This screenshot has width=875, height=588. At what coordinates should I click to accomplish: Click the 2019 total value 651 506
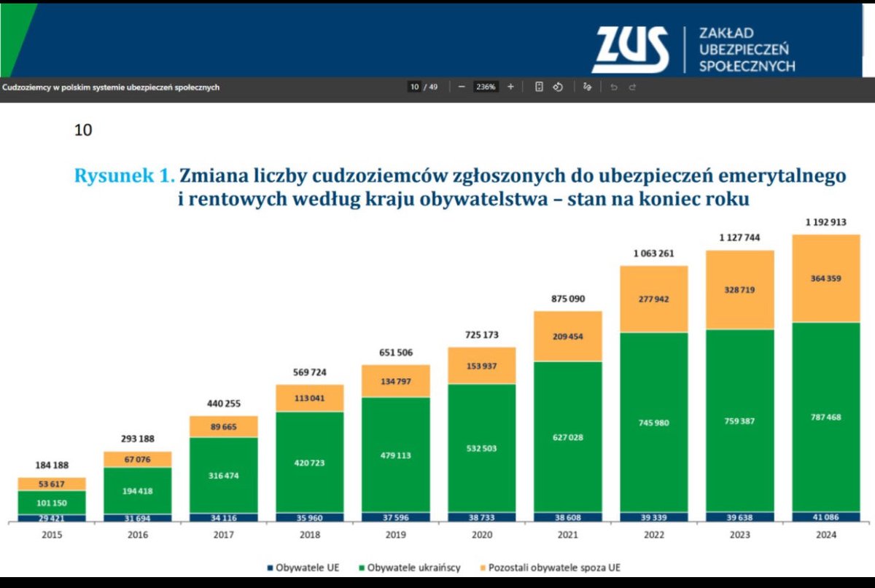coord(395,353)
